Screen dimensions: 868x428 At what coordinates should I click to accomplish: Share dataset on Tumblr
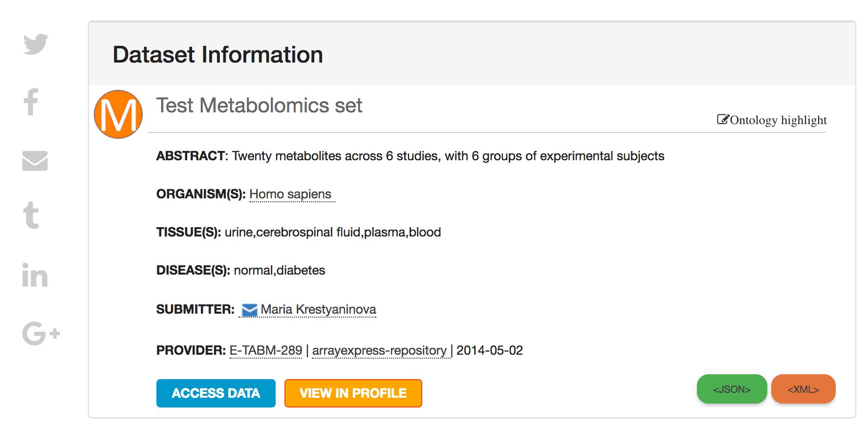point(31,215)
